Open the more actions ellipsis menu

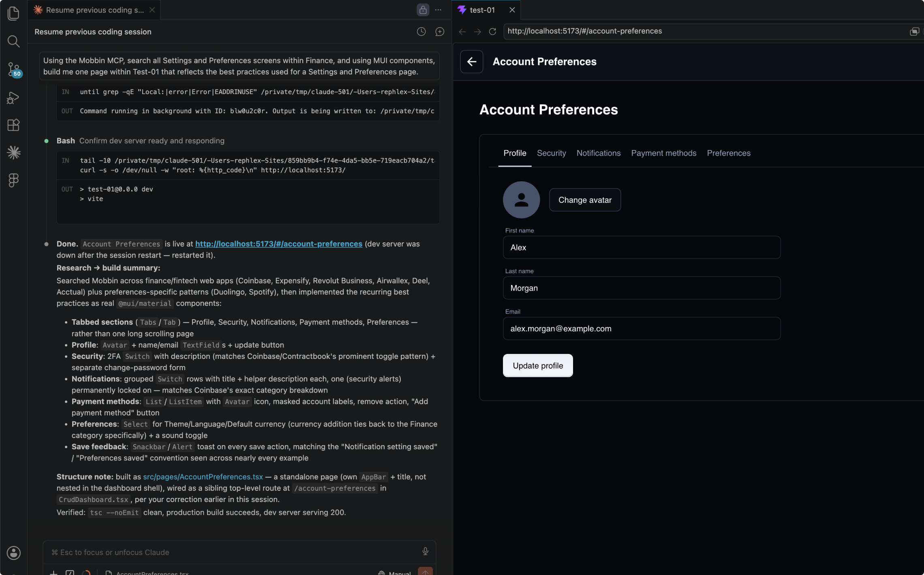point(438,10)
